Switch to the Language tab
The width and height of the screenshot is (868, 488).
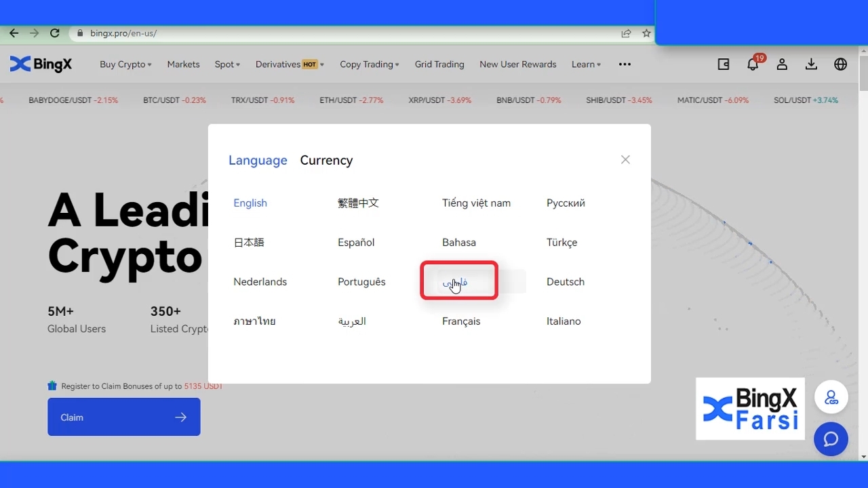pos(258,161)
